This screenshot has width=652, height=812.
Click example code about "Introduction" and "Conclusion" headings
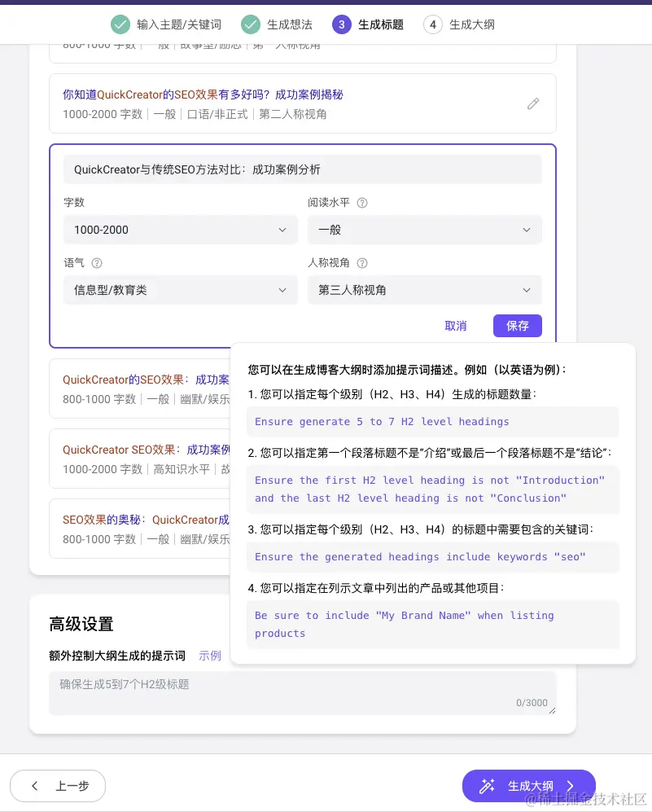tap(432, 489)
